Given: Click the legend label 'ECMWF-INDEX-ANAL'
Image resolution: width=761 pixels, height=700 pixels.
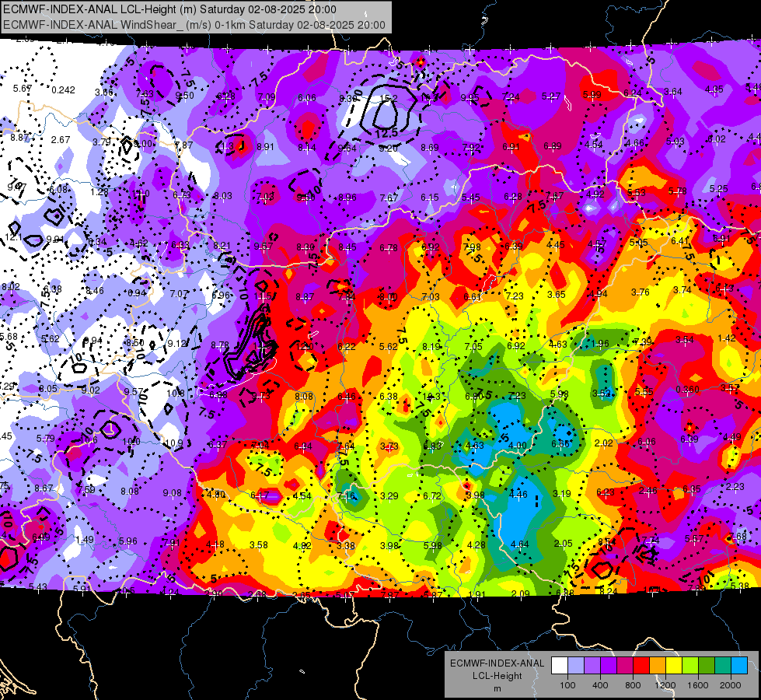Looking at the screenshot, I should [497, 663].
